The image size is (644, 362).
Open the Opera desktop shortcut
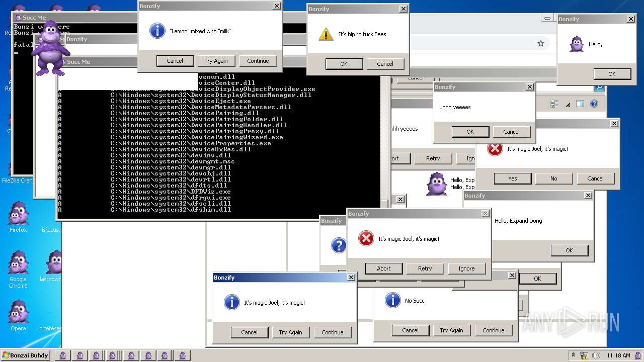click(x=18, y=316)
